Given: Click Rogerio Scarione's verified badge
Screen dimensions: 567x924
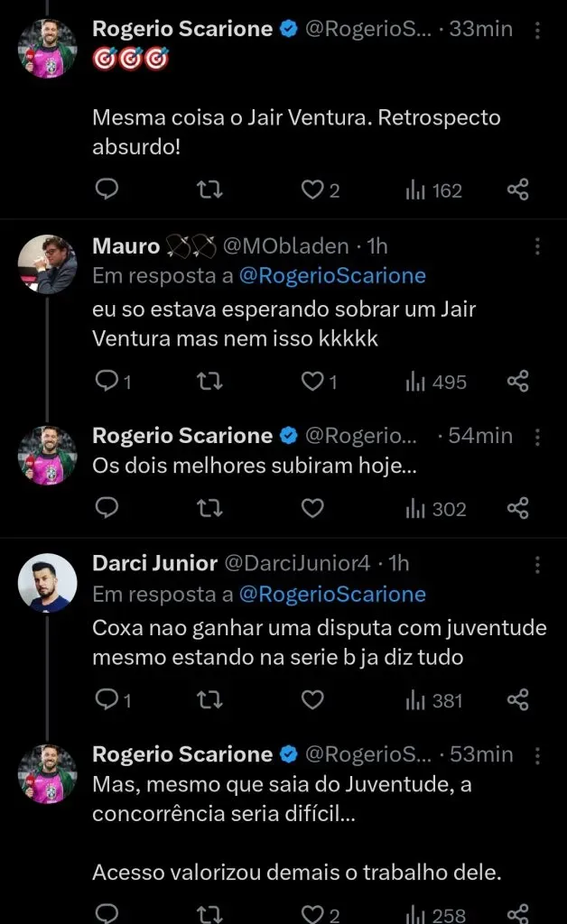Looking at the screenshot, I should (x=288, y=28).
